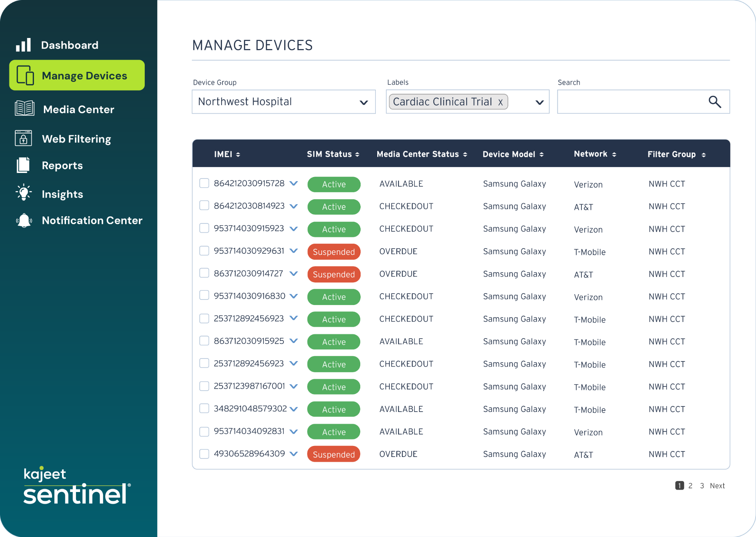
Task: Open Media Center in the sidebar
Action: (78, 109)
